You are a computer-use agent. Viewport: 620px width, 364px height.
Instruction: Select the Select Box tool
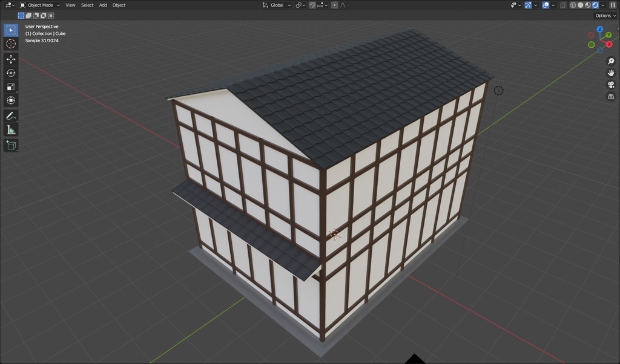(x=11, y=30)
